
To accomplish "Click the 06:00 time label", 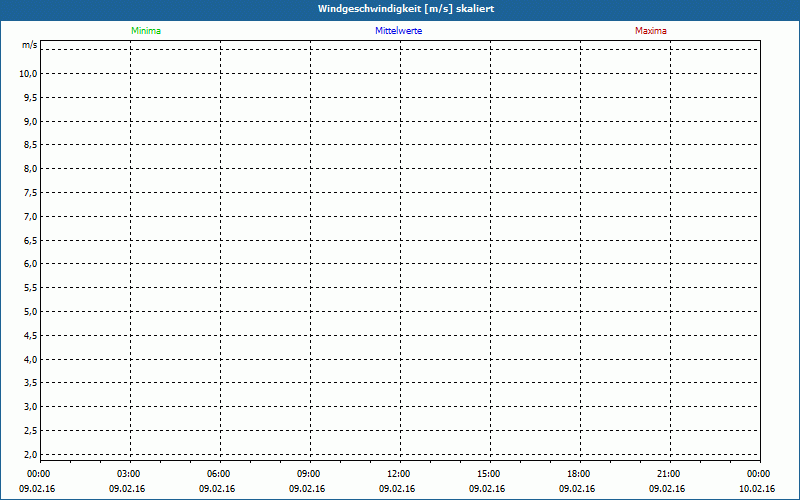I will [218, 474].
